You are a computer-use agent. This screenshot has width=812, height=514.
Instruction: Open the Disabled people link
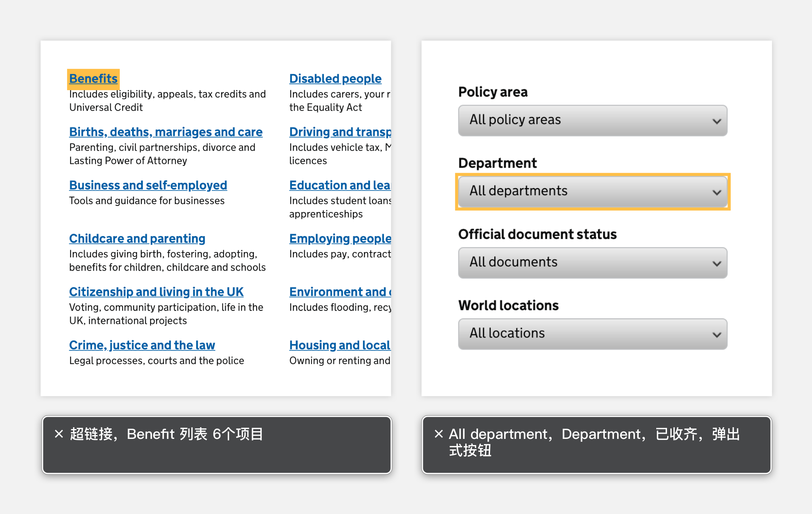(x=335, y=78)
